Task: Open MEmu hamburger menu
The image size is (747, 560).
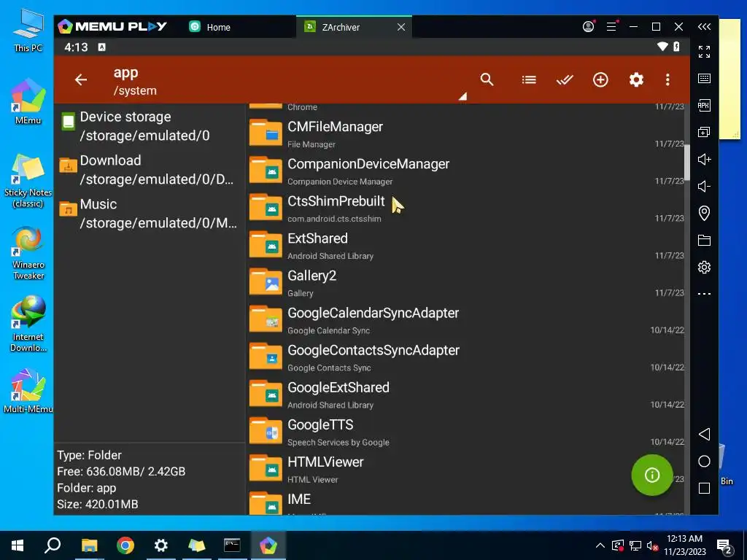Action: coord(612,27)
